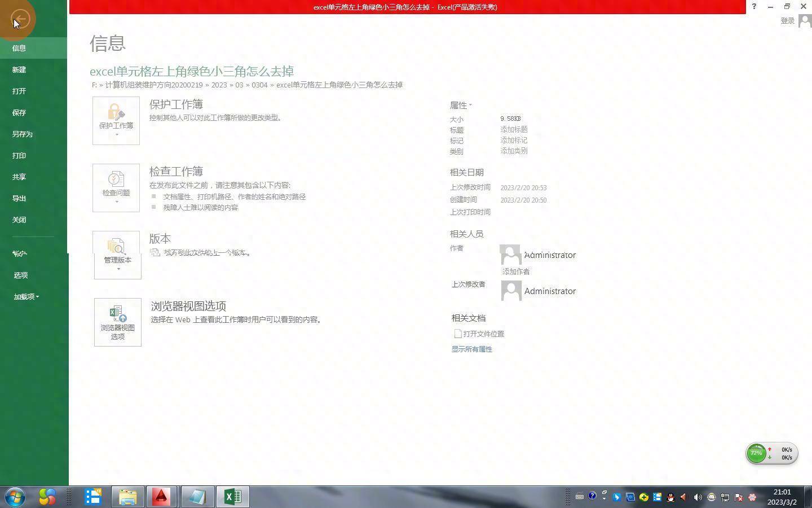This screenshot has width=812, height=508.
Task: Open the Excel icon on the taskbar
Action: pyautogui.click(x=232, y=497)
